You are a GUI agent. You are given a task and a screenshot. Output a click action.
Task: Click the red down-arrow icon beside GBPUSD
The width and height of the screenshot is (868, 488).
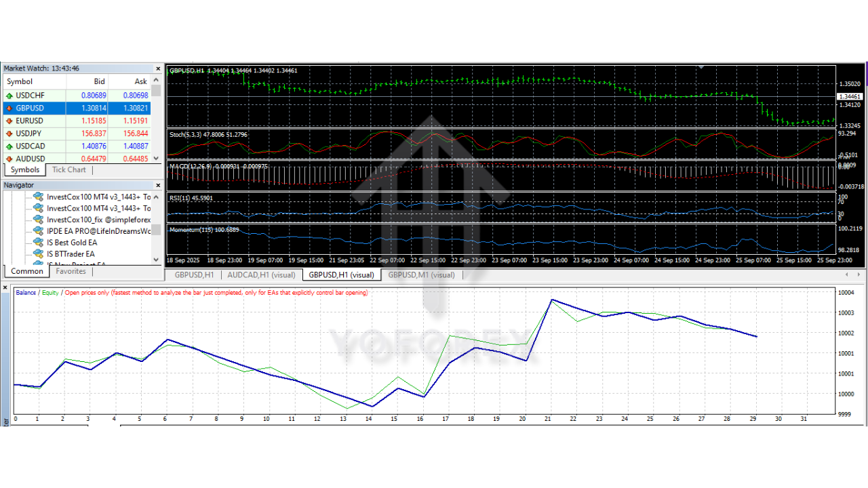(x=8, y=108)
